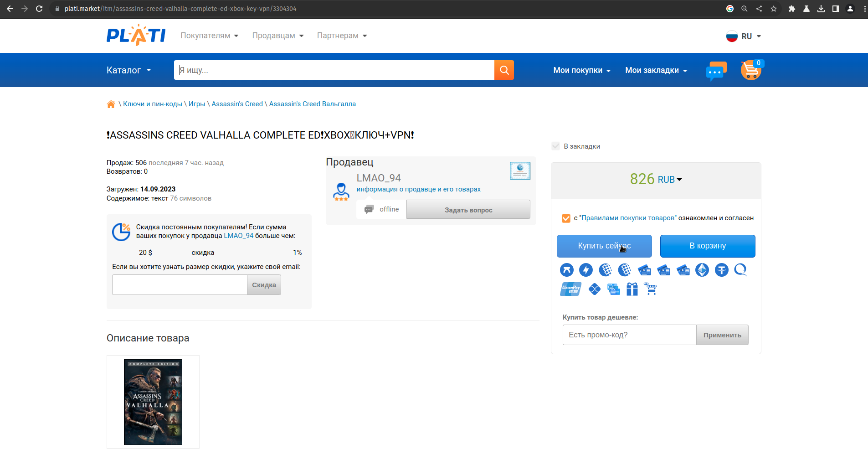This screenshot has width=868, height=460.
Task: Click the Google icon in address bar
Action: click(x=730, y=9)
